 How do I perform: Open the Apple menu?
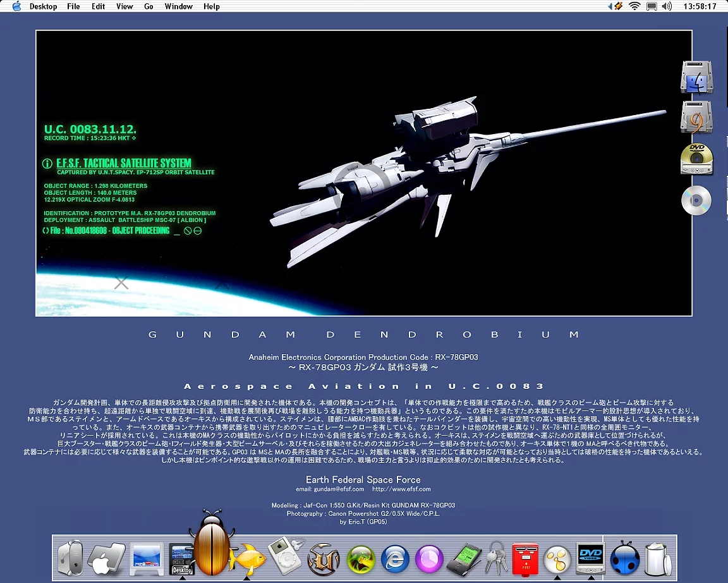point(16,6)
